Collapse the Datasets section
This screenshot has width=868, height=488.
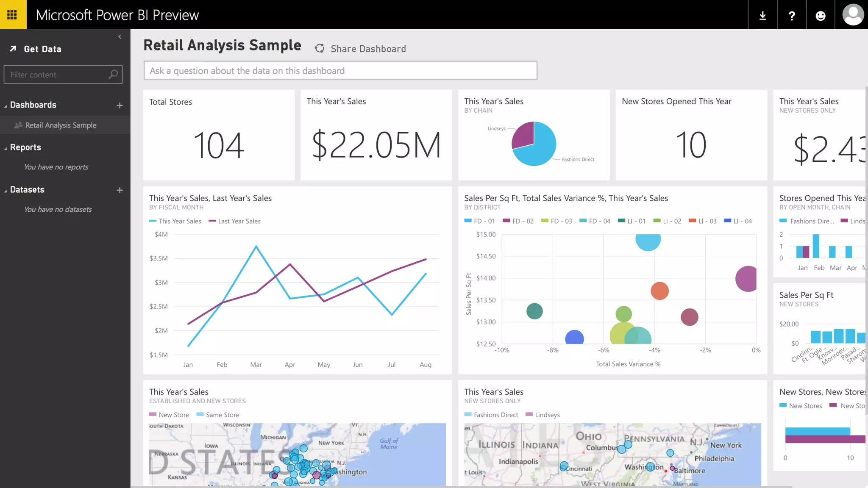point(6,191)
